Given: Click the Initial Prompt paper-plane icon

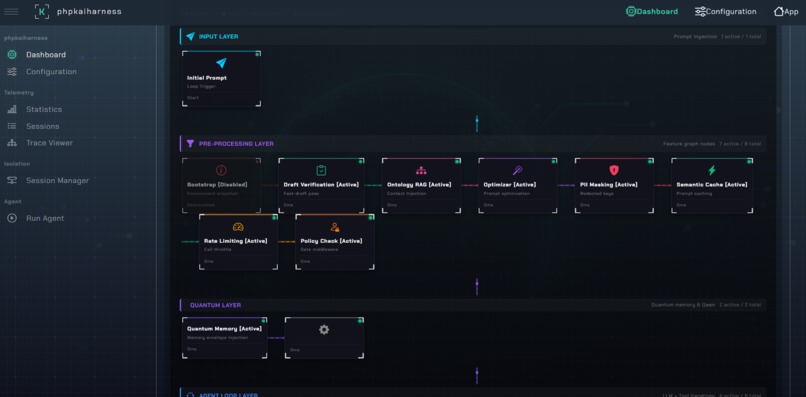Looking at the screenshot, I should 221,63.
